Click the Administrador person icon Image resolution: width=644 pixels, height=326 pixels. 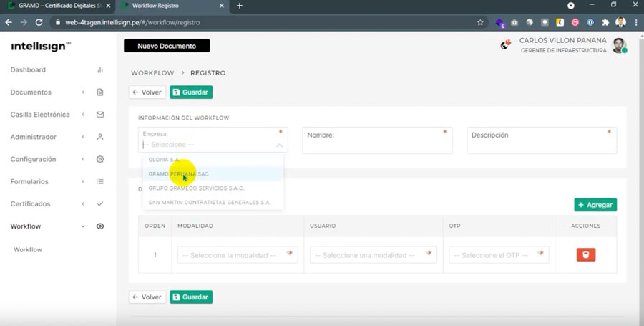(x=99, y=137)
